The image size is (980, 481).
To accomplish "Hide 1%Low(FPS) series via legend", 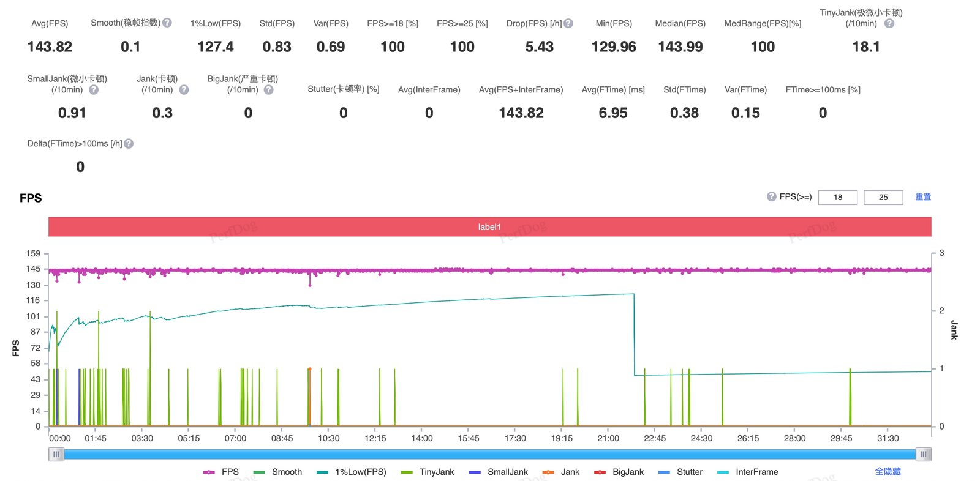I will (x=352, y=472).
